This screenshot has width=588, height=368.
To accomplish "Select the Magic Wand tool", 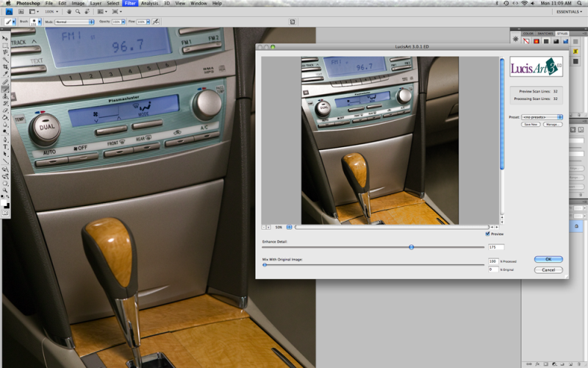I will (x=5, y=59).
